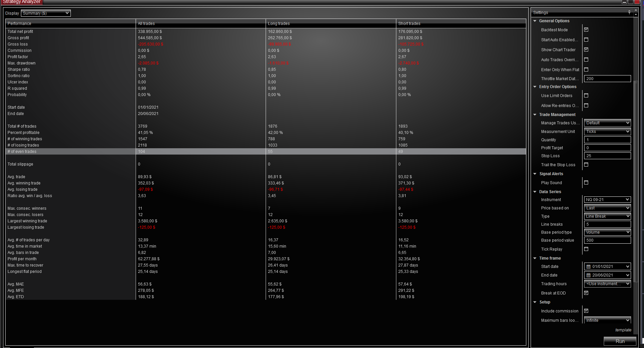Open Maximum bars lookback Infinite dropdown
The height and width of the screenshot is (348, 644).
(607, 320)
